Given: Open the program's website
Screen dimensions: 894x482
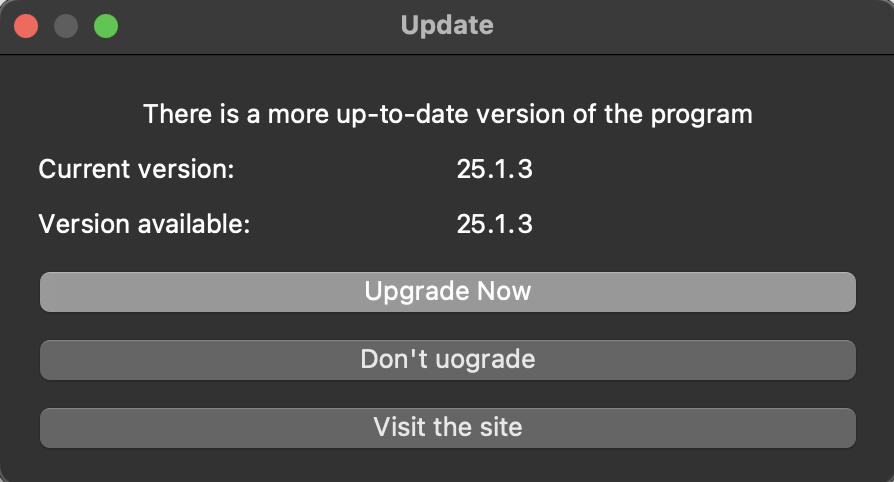Looking at the screenshot, I should [447, 428].
